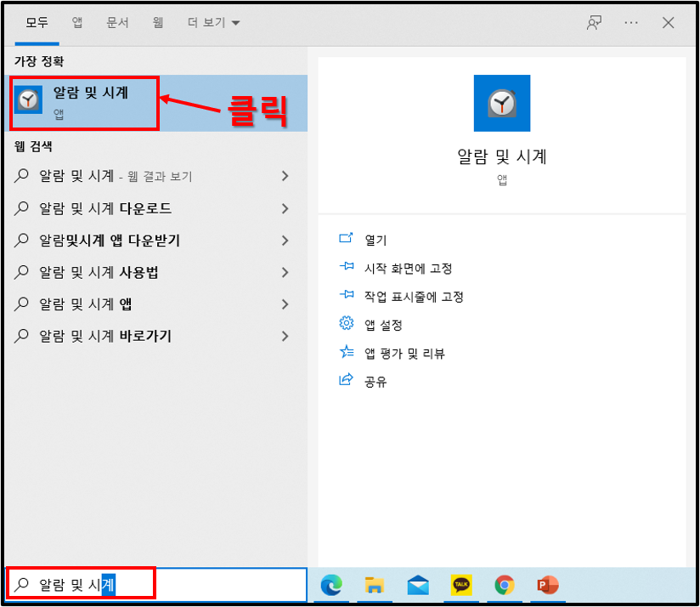
Task: Open 앱 평가 및 리뷰
Action: click(x=404, y=354)
